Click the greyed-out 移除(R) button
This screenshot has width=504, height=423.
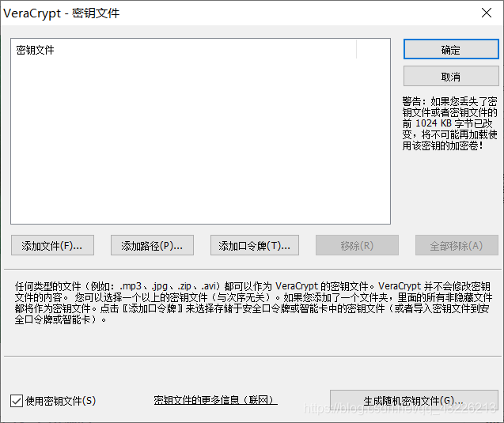tap(357, 245)
